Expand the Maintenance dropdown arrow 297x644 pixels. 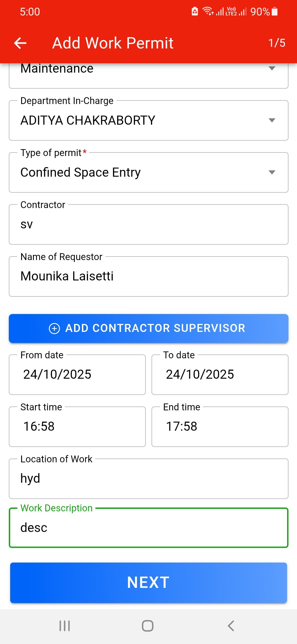coord(272,69)
